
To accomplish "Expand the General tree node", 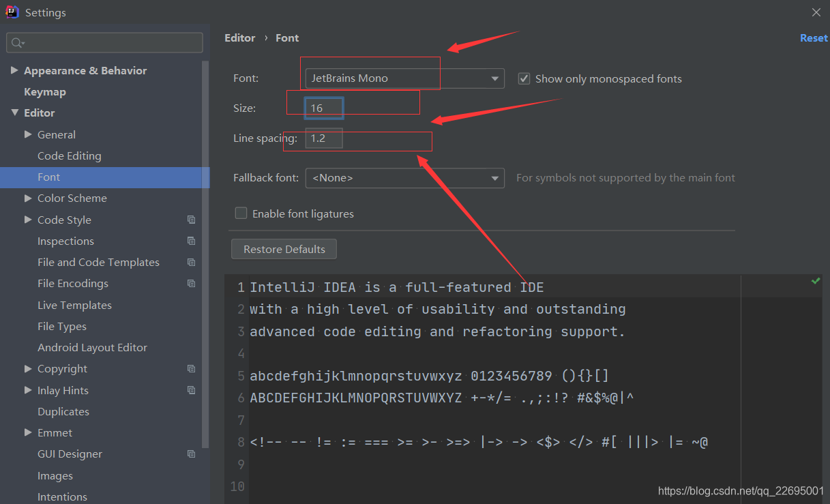I will click(28, 134).
